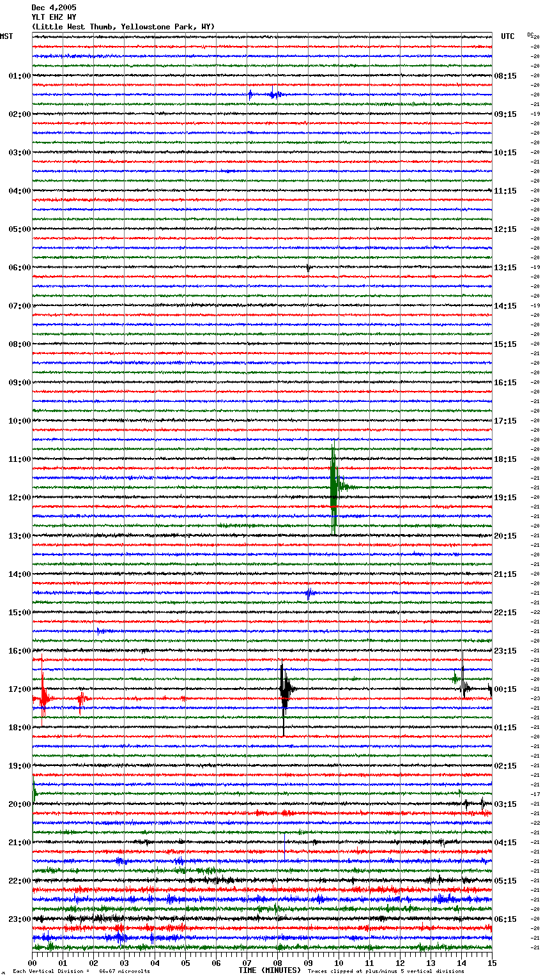543x980 pixels.
Task: Click 'Traces clipped at plus/minus 5 vertical divisions'
Action: (386, 971)
